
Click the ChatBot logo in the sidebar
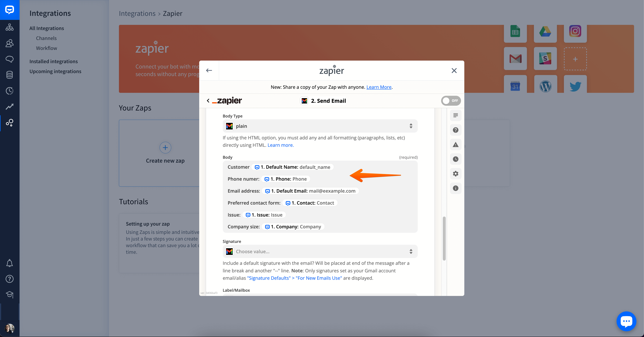[x=10, y=10]
